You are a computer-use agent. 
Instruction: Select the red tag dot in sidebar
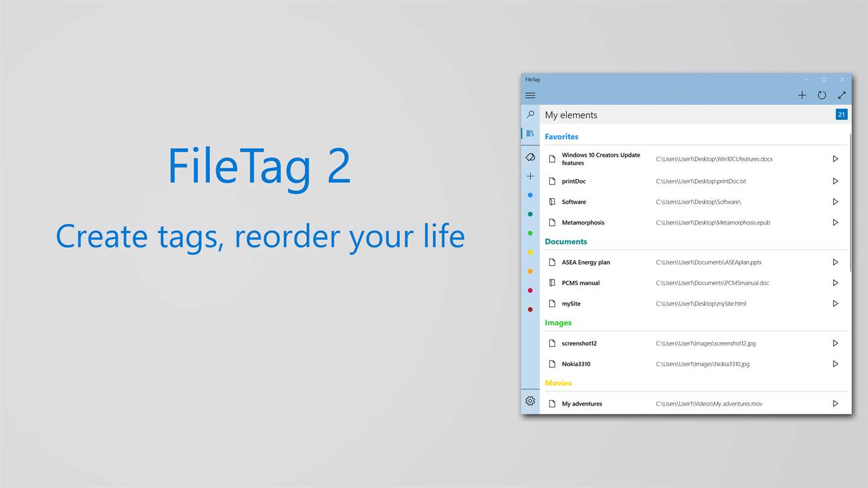pyautogui.click(x=530, y=290)
